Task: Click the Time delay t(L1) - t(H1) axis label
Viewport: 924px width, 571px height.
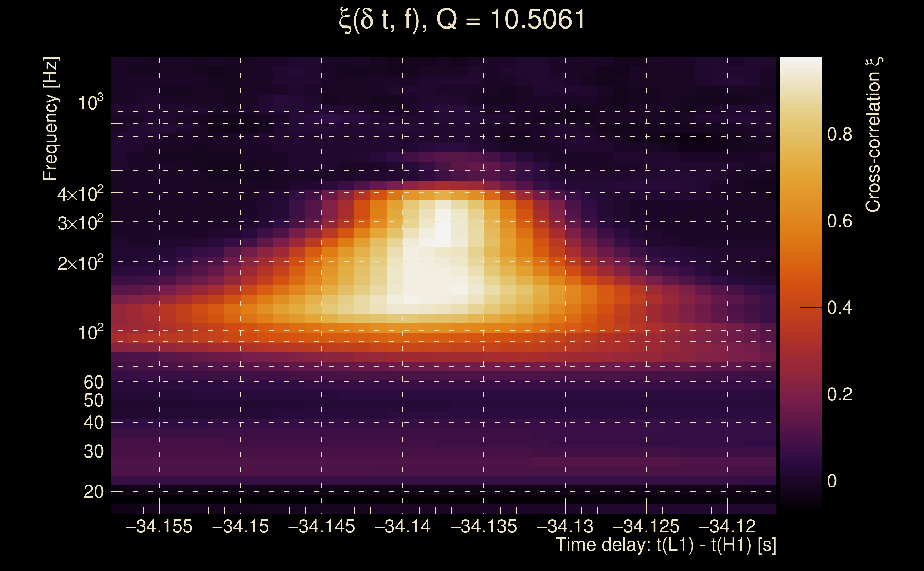Action: coord(666,545)
